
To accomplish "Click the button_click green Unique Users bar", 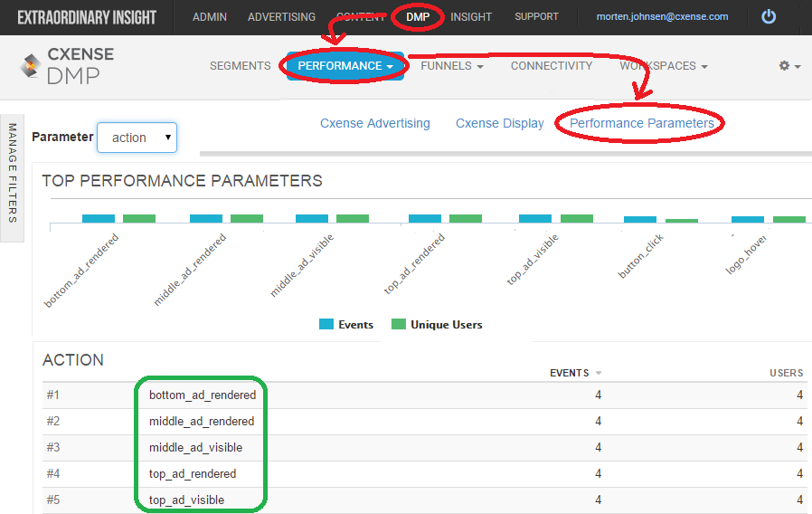I will point(682,221).
